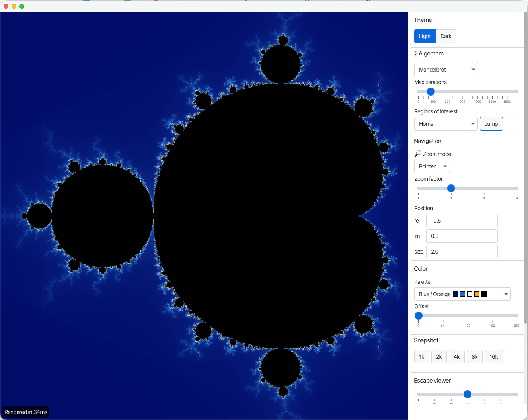Click the Jump button
This screenshot has height=420, width=528.
tap(491, 124)
